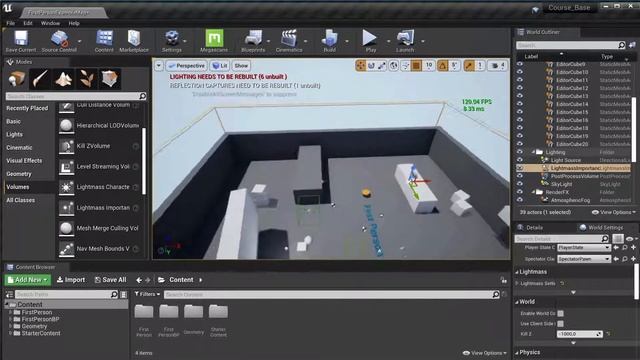
Task: Toggle visibility of SkyLight actor
Action: (520, 184)
